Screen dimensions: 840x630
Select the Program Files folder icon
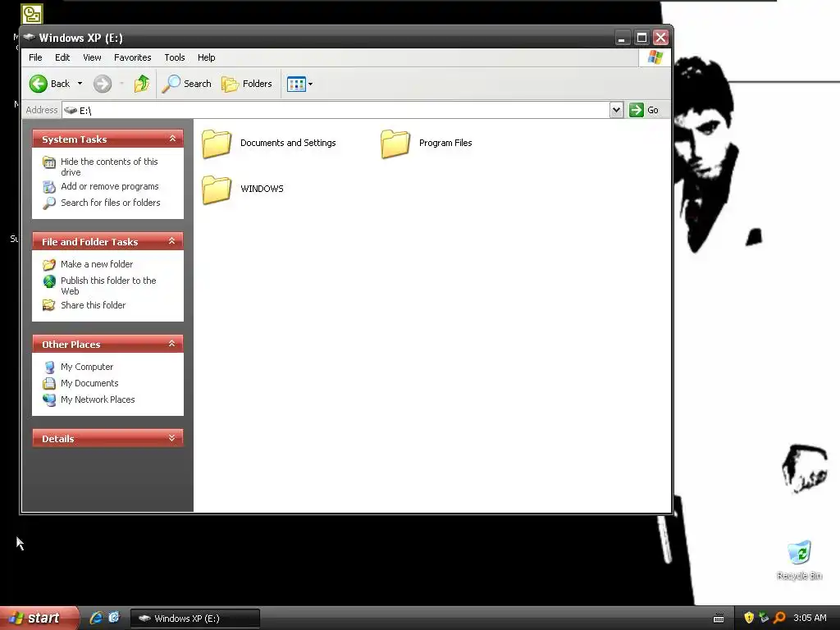click(x=395, y=144)
